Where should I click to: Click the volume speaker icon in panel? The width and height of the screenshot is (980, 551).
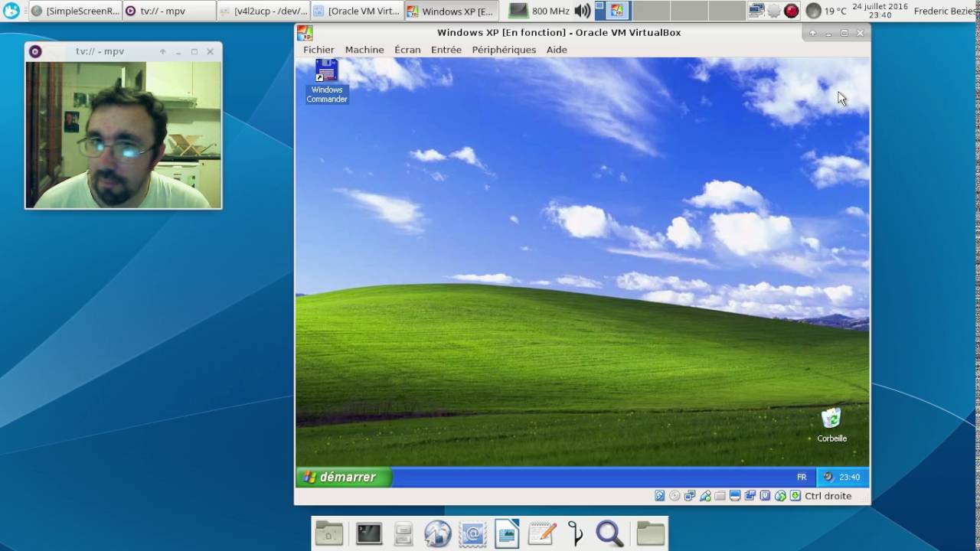[x=583, y=11]
